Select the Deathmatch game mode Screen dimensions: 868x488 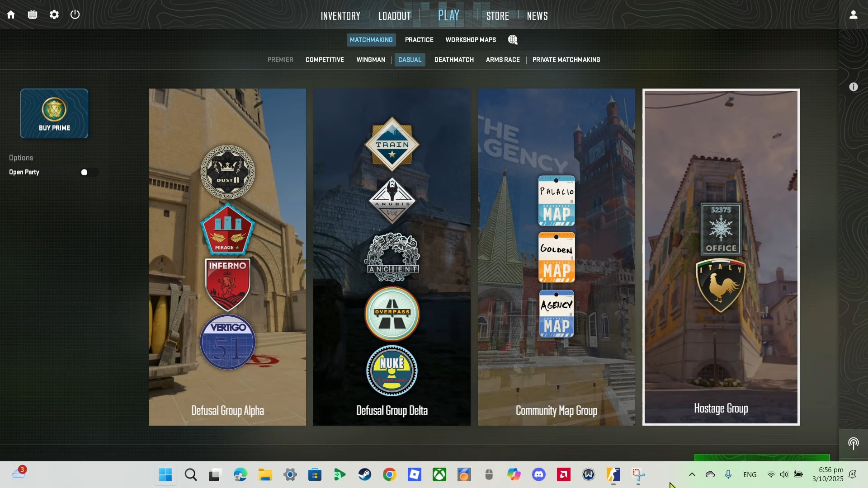[454, 60]
